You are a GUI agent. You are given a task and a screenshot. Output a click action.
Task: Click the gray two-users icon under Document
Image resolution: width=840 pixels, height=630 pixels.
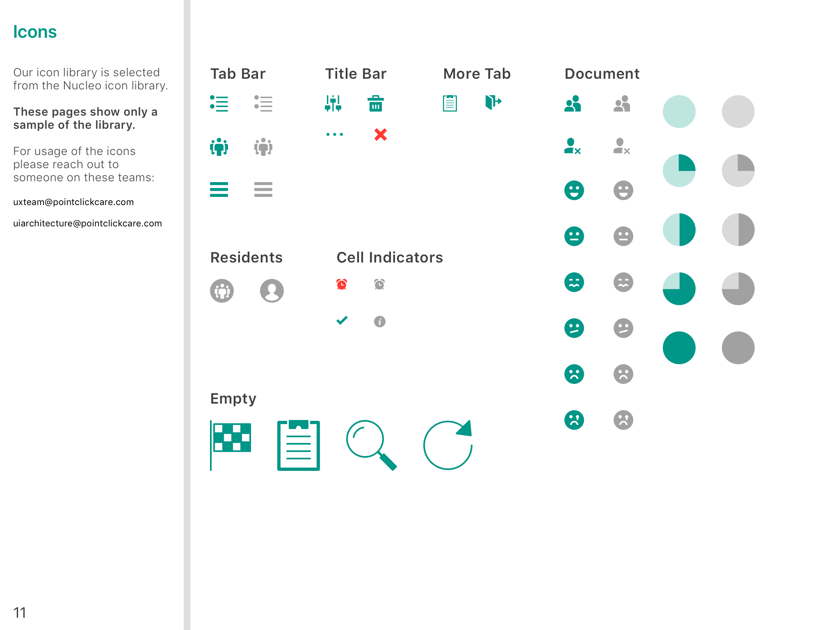pos(622,103)
